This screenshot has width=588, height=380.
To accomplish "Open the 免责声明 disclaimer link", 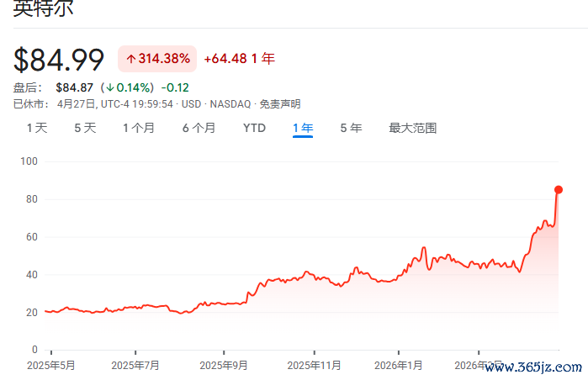I will [x=280, y=104].
